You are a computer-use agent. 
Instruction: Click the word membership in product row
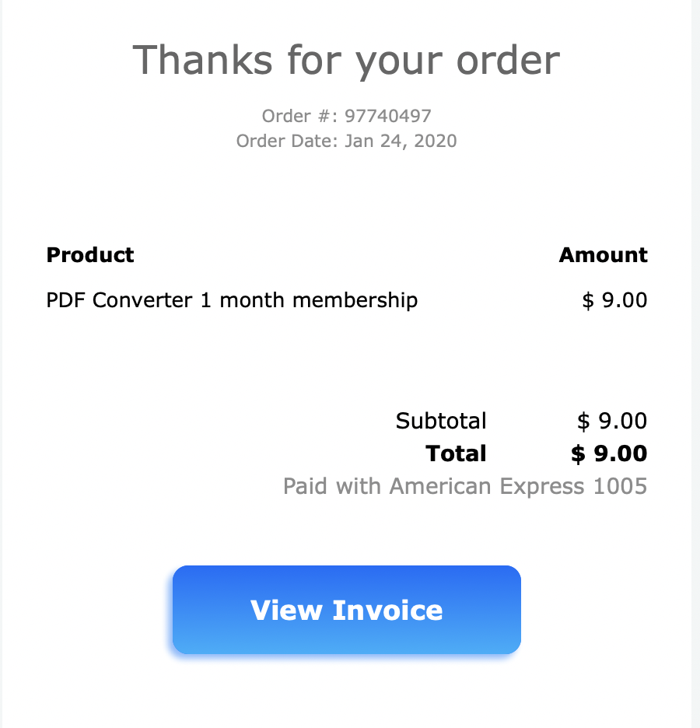(355, 301)
